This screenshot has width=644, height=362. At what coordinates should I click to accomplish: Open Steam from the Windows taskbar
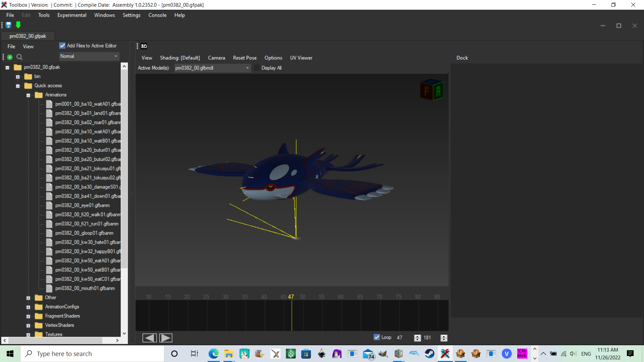click(429, 354)
